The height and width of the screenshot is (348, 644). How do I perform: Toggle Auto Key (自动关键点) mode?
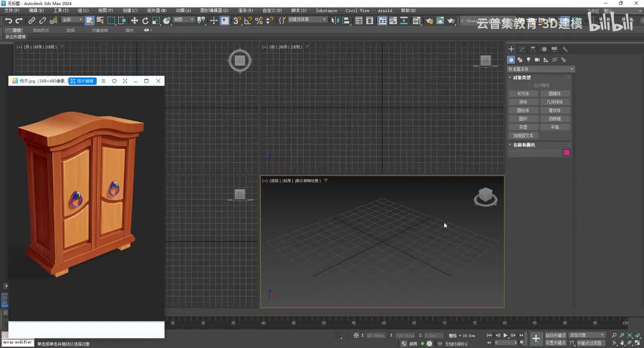(x=555, y=335)
